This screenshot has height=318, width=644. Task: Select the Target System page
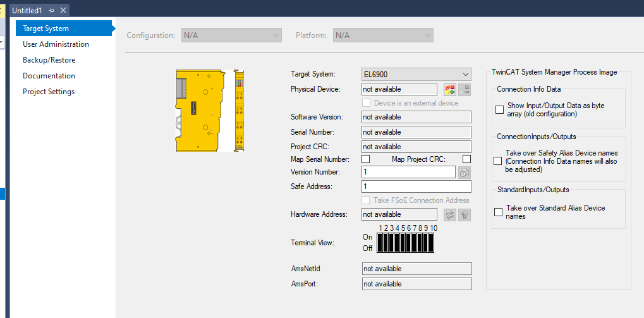point(64,28)
